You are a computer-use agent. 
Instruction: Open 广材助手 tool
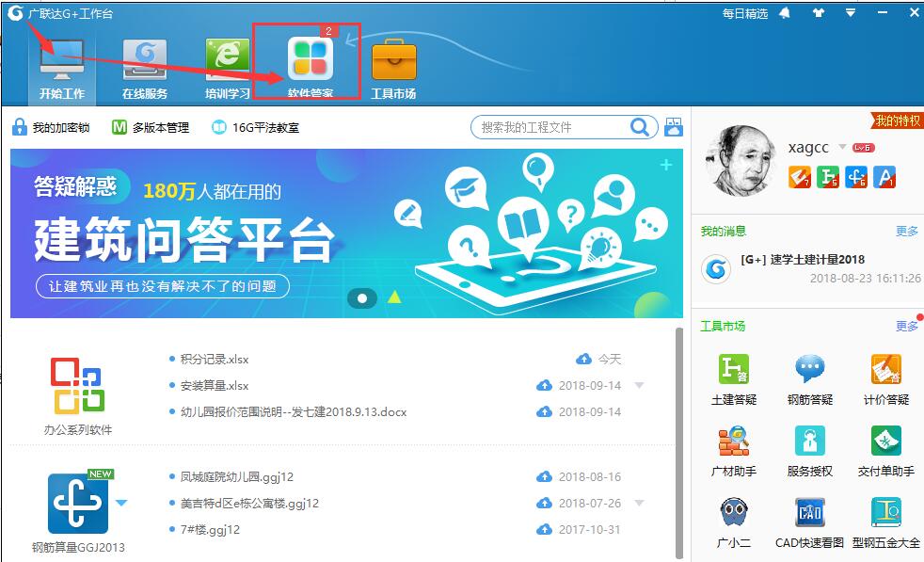point(734,451)
